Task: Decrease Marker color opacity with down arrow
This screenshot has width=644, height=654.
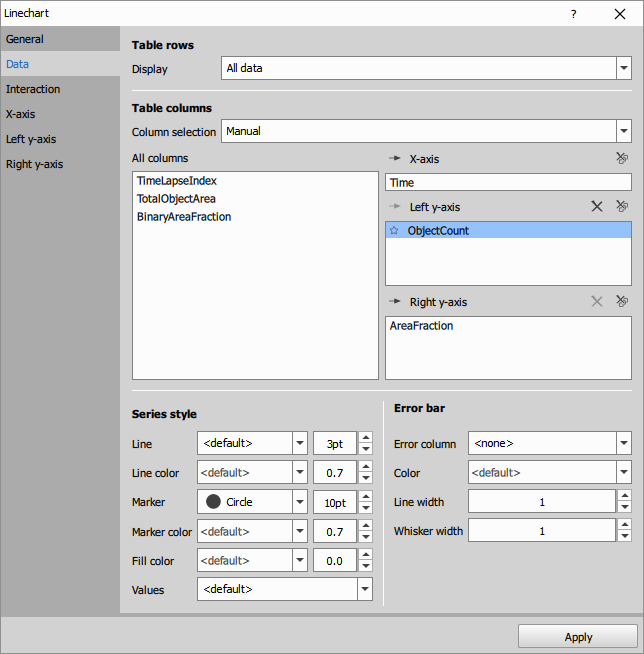Action: point(366,537)
